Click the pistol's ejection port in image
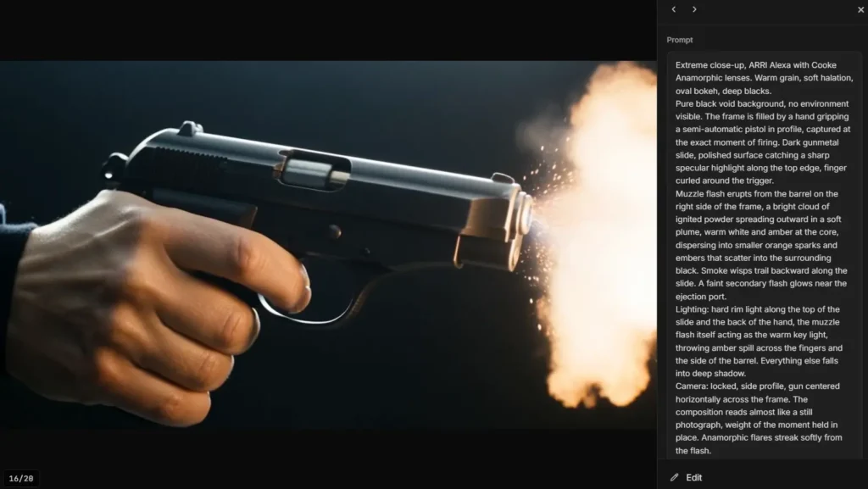 tap(314, 170)
